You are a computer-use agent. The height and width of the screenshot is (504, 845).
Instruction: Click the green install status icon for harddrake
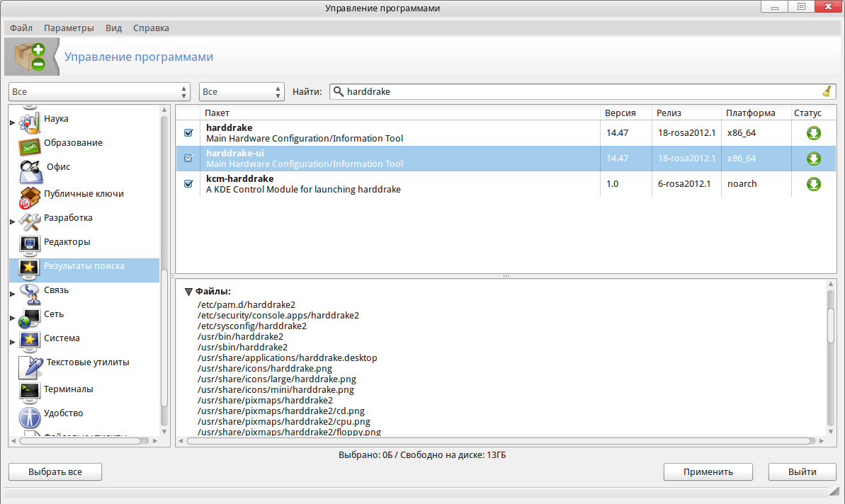tap(813, 133)
